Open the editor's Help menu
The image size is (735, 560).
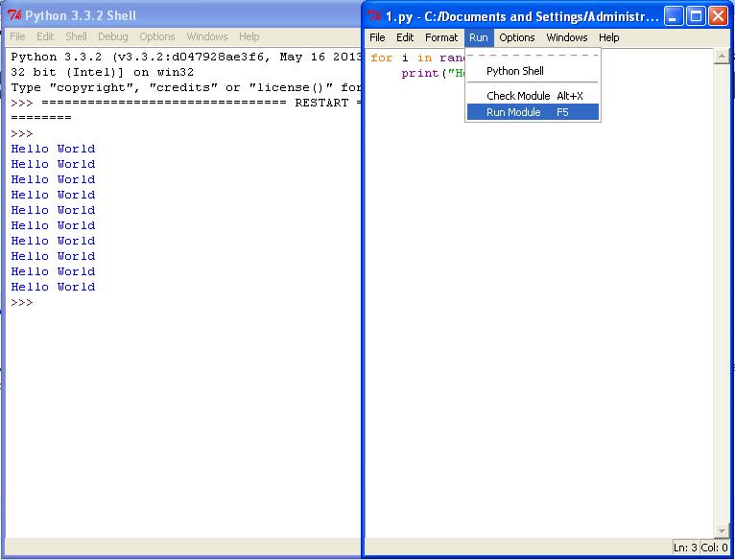pyautogui.click(x=608, y=37)
